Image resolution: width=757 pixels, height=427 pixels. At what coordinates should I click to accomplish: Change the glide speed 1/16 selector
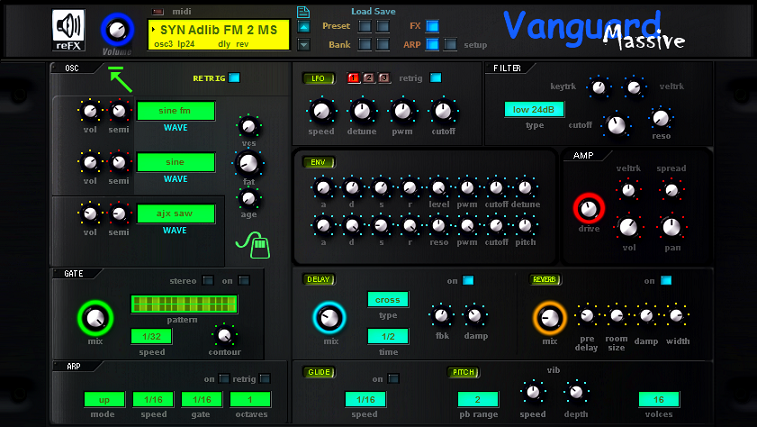click(365, 399)
